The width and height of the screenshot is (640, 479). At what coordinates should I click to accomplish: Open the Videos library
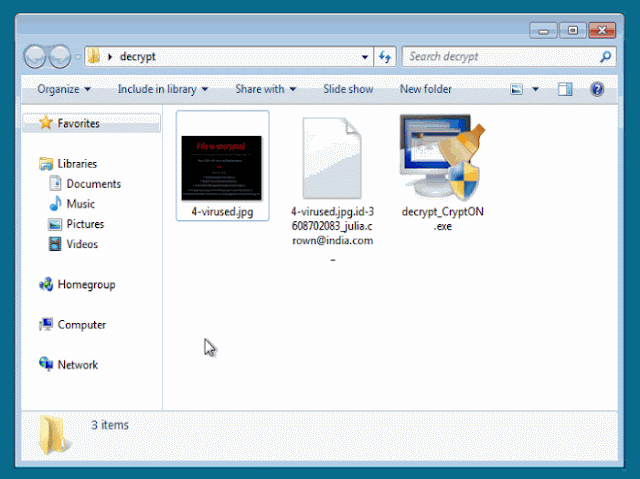point(82,244)
